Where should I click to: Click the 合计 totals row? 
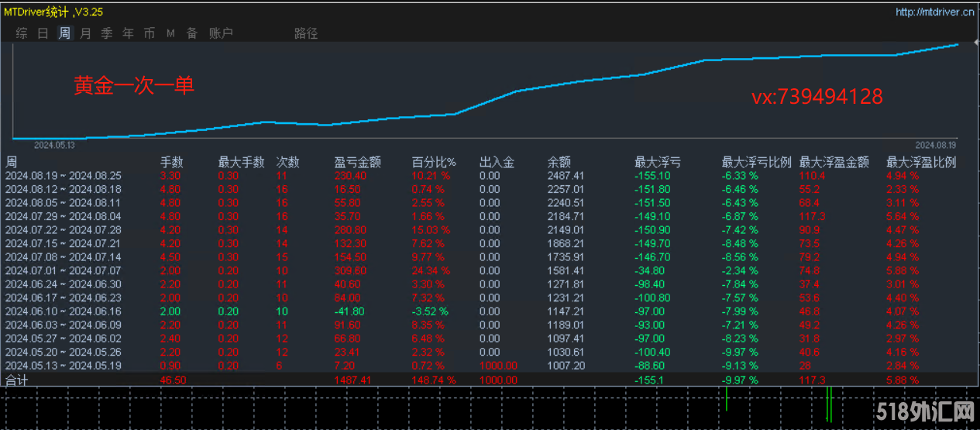coord(17,380)
